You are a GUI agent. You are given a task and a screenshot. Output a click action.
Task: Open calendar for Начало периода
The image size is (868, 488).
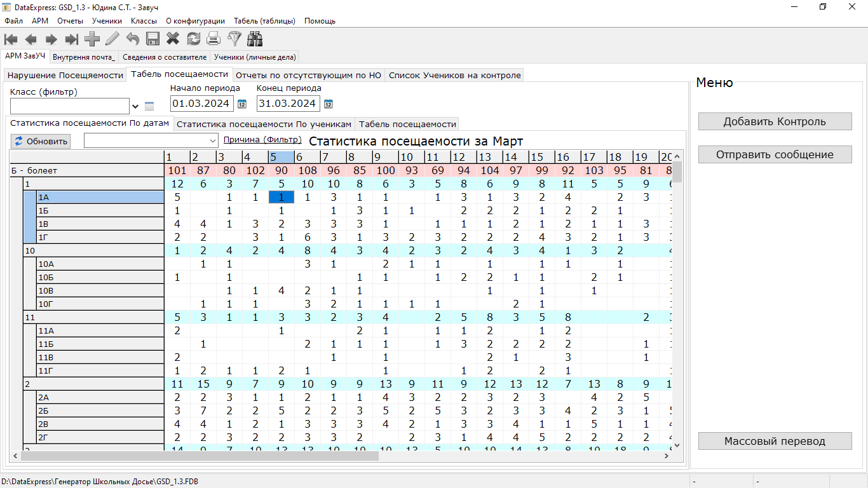(241, 104)
